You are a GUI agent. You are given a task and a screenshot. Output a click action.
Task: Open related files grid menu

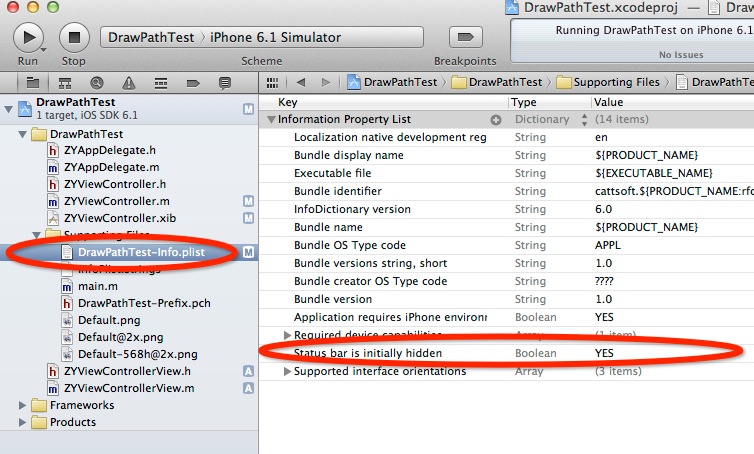click(272, 83)
